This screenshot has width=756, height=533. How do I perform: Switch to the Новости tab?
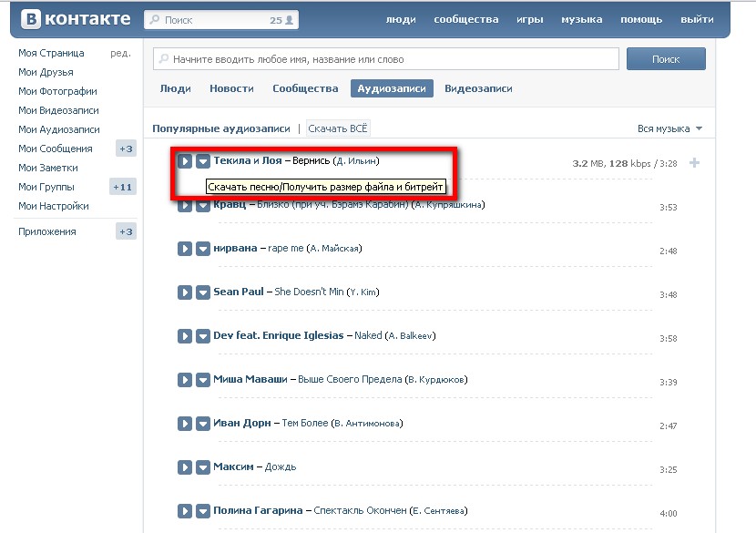pyautogui.click(x=231, y=88)
